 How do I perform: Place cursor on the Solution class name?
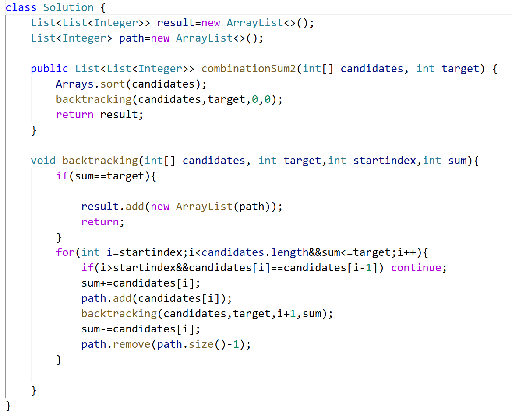[x=68, y=7]
